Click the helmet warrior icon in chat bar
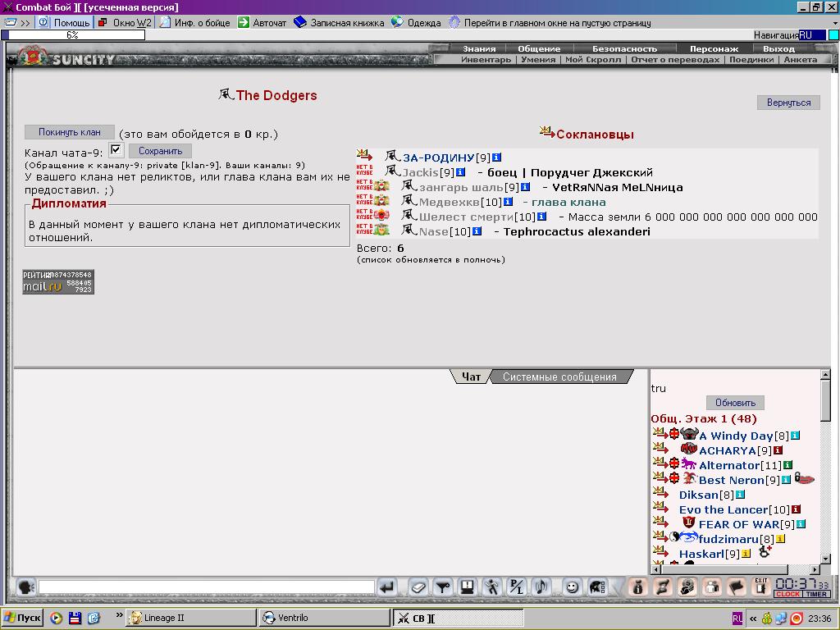The image size is (840, 630). (597, 587)
